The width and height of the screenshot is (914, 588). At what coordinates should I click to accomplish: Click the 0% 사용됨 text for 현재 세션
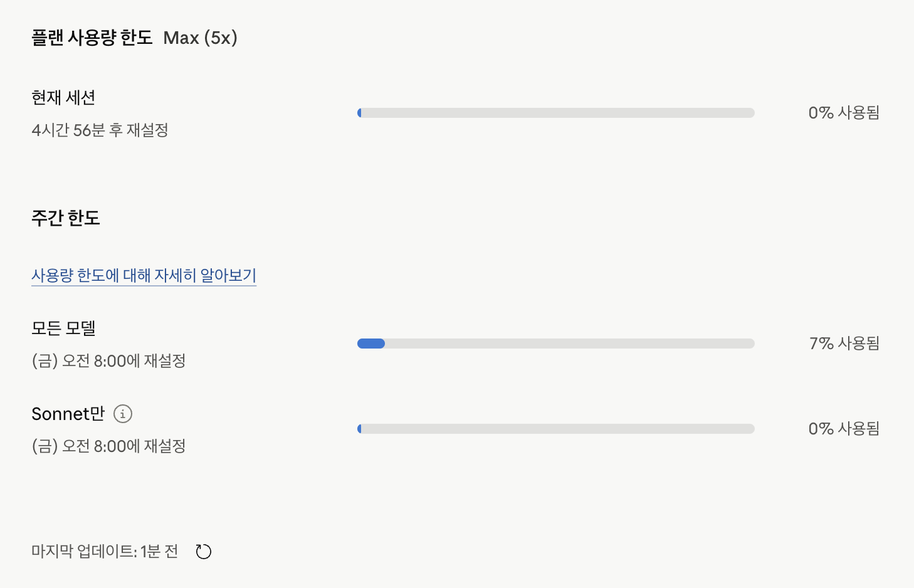click(844, 113)
